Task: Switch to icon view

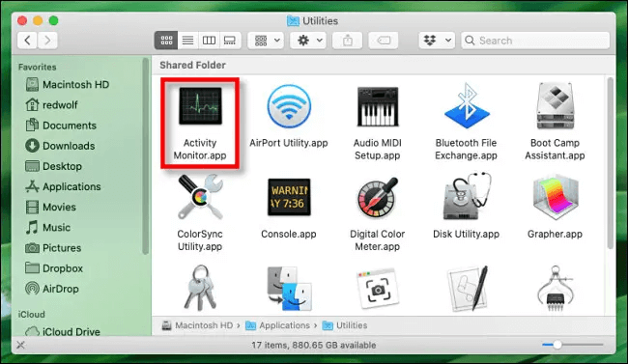Action: pos(166,41)
